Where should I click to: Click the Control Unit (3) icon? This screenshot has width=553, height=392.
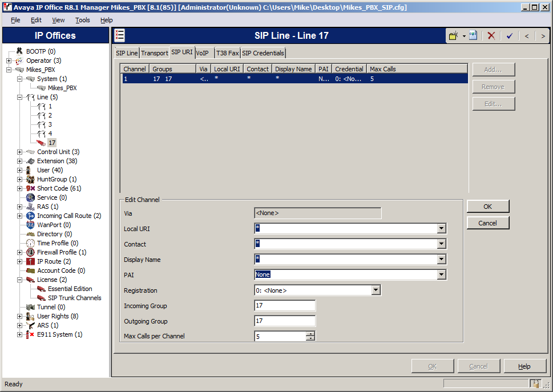point(31,152)
